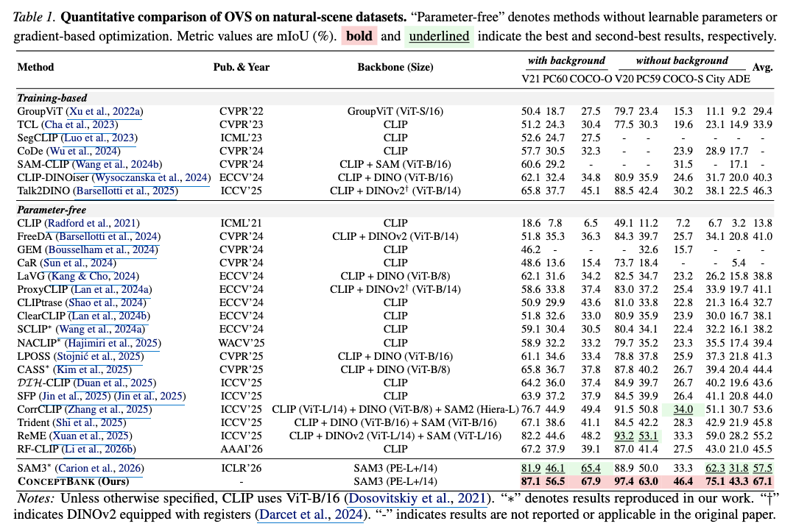The height and width of the screenshot is (532, 796).
Task: Open the Xuan et al., 2025 reference
Action: (x=92, y=436)
